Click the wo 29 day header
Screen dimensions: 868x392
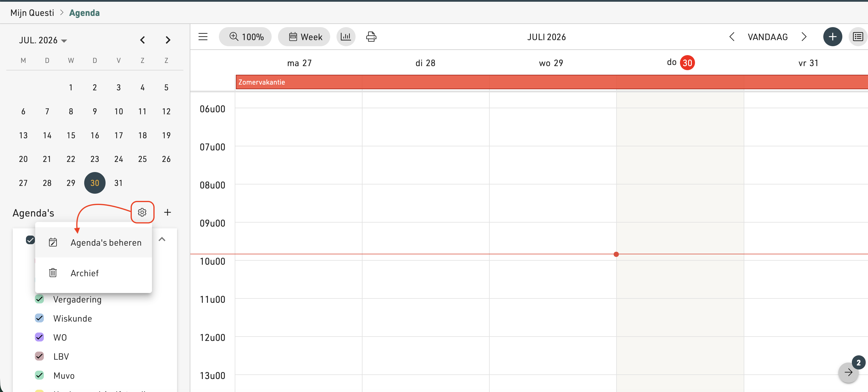coord(551,63)
